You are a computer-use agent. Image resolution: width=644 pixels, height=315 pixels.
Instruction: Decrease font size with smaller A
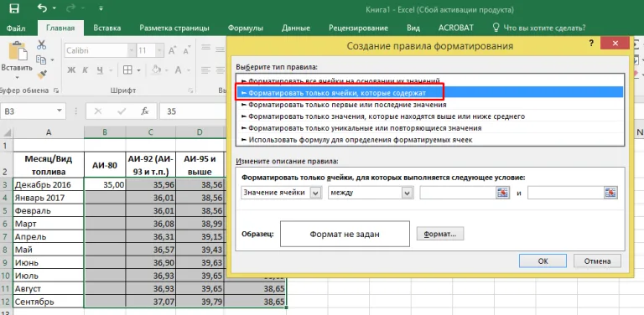point(187,51)
